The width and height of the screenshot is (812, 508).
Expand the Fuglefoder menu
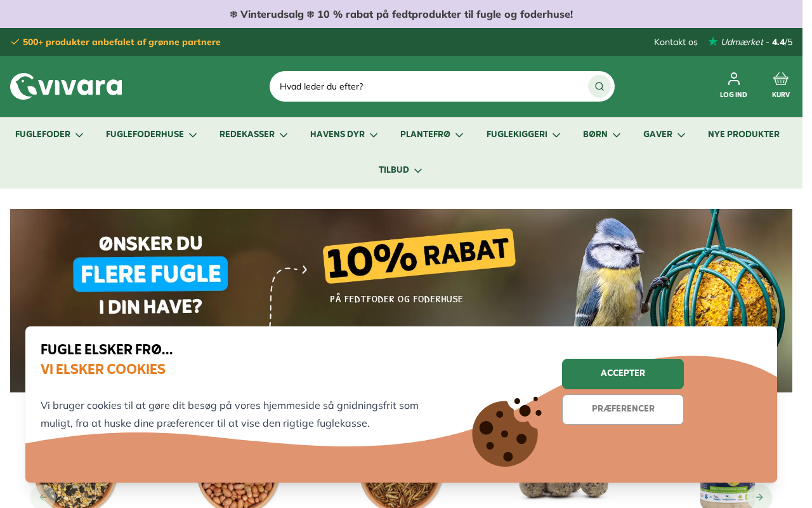49,135
